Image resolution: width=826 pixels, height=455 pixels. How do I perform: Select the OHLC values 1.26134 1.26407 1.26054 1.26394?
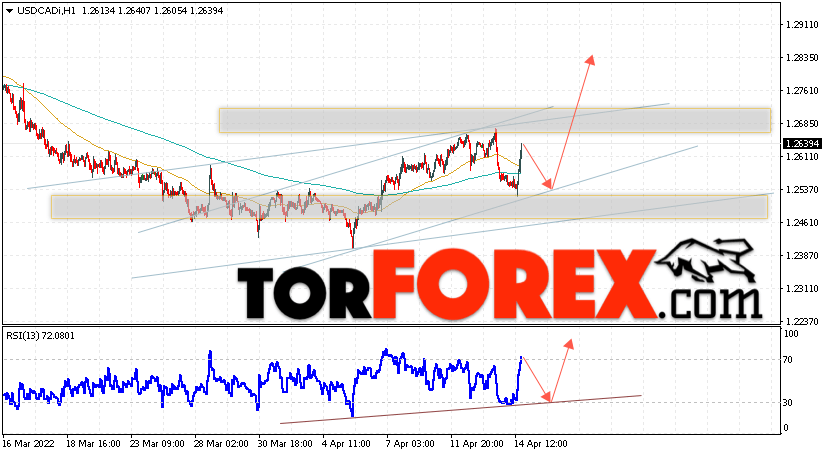point(152,11)
